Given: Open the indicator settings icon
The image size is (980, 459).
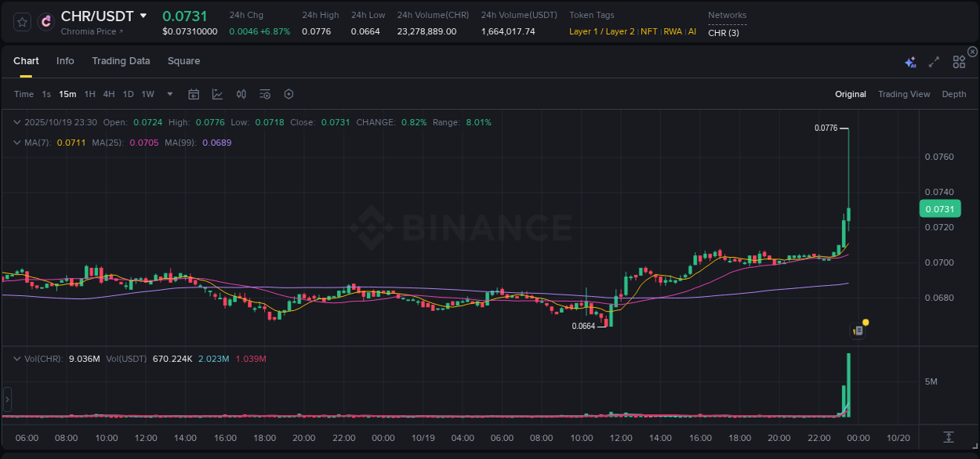Looking at the screenshot, I should pyautogui.click(x=264, y=93).
